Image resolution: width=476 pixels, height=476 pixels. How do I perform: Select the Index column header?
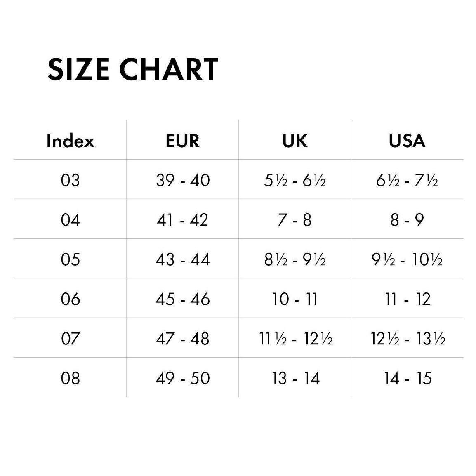[71, 141]
